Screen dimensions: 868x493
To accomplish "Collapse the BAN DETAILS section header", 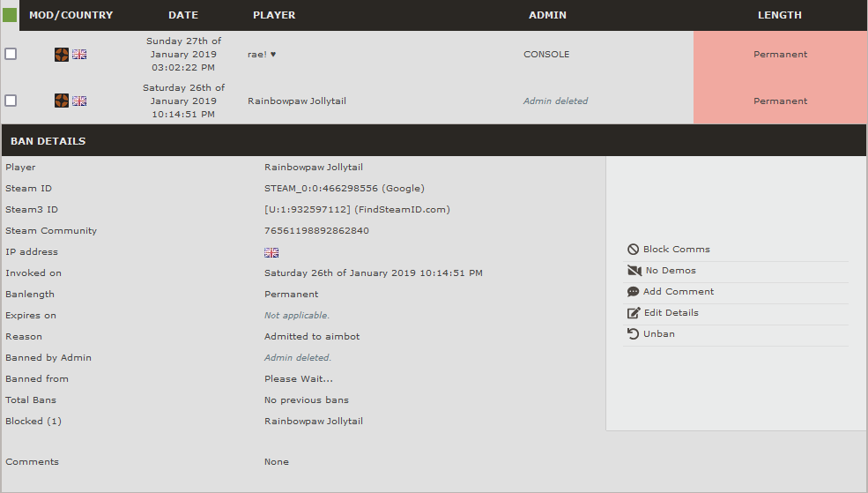I will coord(434,141).
